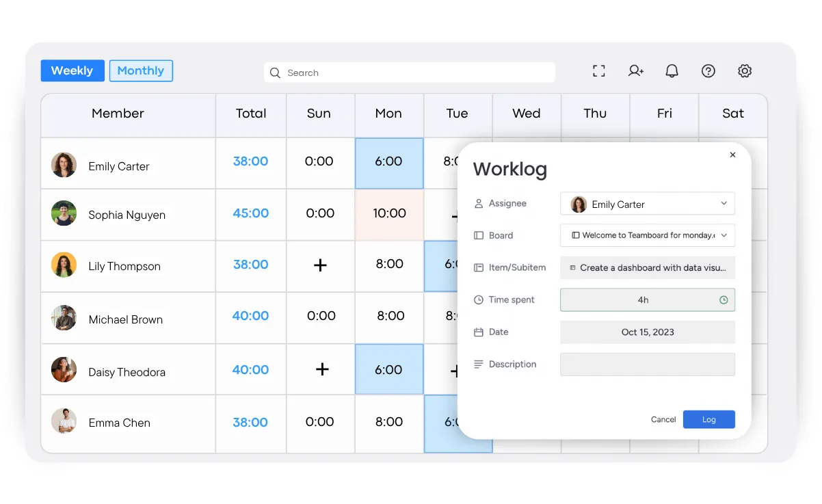Click the Member column header
Screen dimensions: 822x504
click(128, 116)
